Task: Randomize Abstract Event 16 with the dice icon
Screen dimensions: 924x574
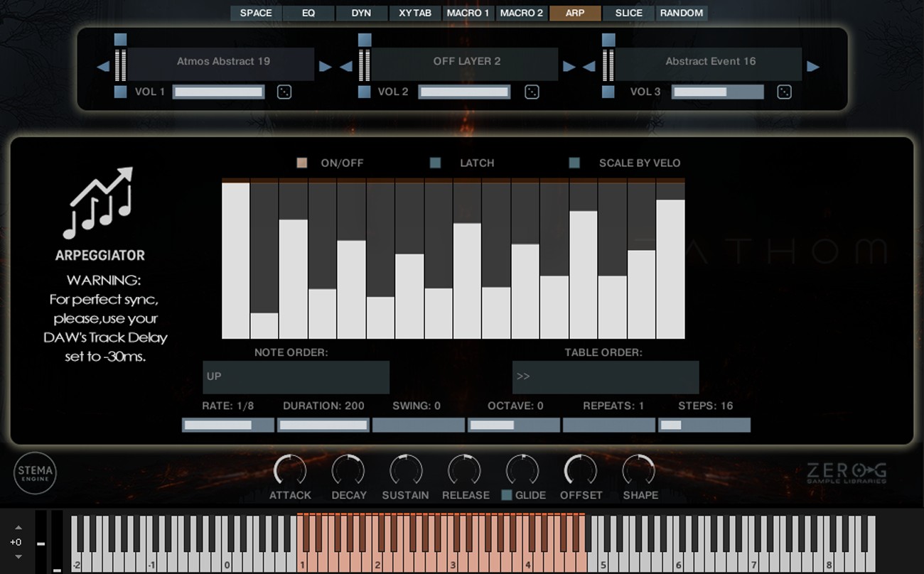Action: click(784, 92)
